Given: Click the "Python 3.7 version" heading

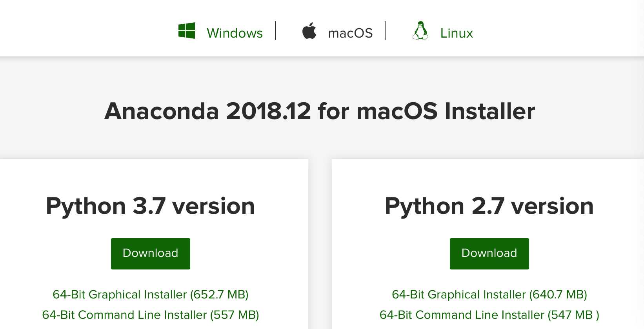Looking at the screenshot, I should pyautogui.click(x=151, y=206).
